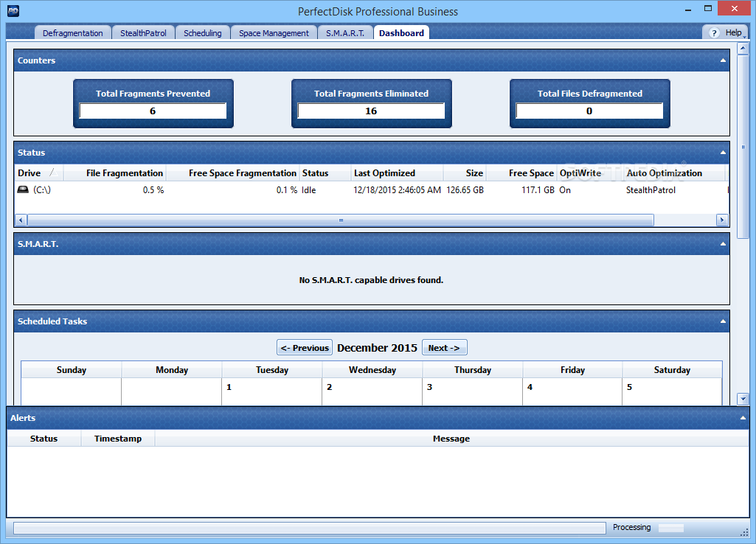Click the Total Files Defragmented value field
This screenshot has height=544, width=756.
[589, 111]
